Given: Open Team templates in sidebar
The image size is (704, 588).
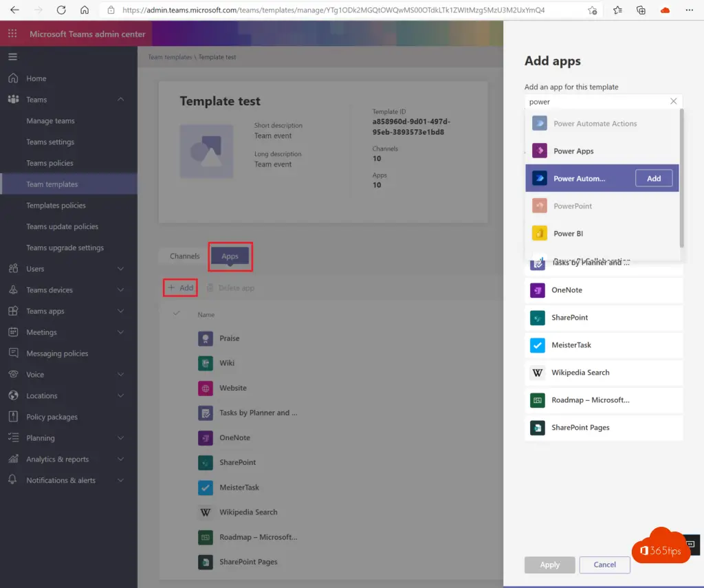Looking at the screenshot, I should [x=69, y=184].
